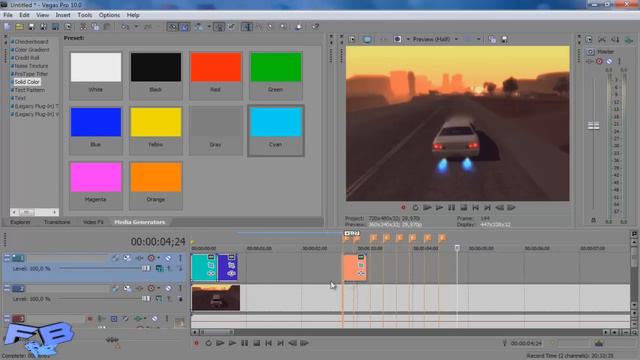Save snapshot to file in preview toolbar

coord(504,39)
